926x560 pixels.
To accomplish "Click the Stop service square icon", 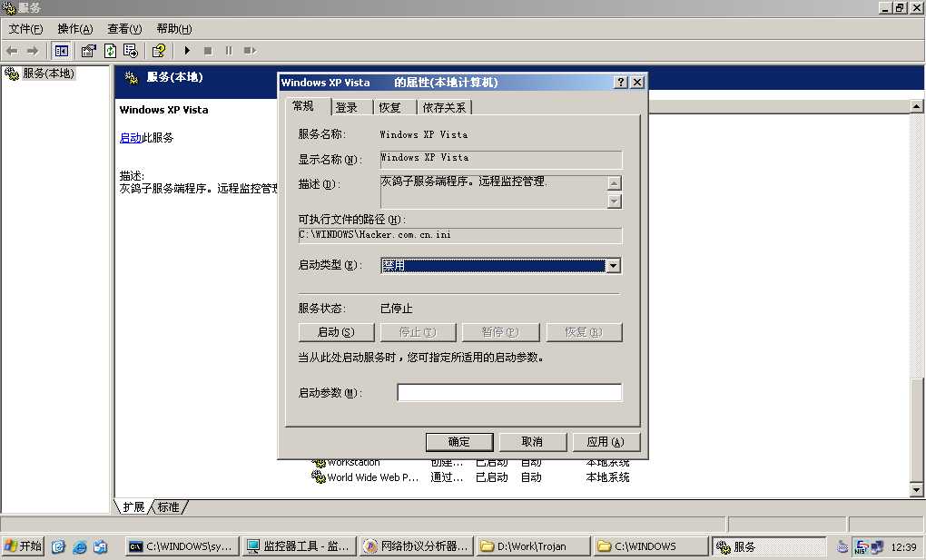I will coord(208,51).
